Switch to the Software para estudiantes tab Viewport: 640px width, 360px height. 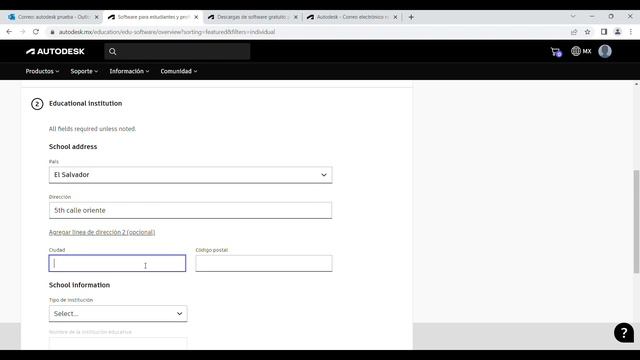[x=153, y=17]
